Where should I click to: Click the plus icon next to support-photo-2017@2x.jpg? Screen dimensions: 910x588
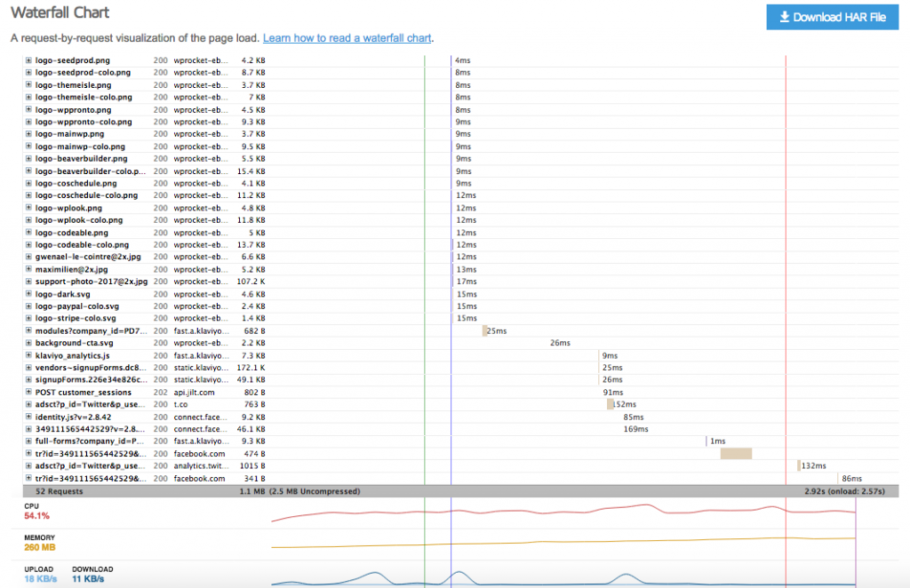28,282
